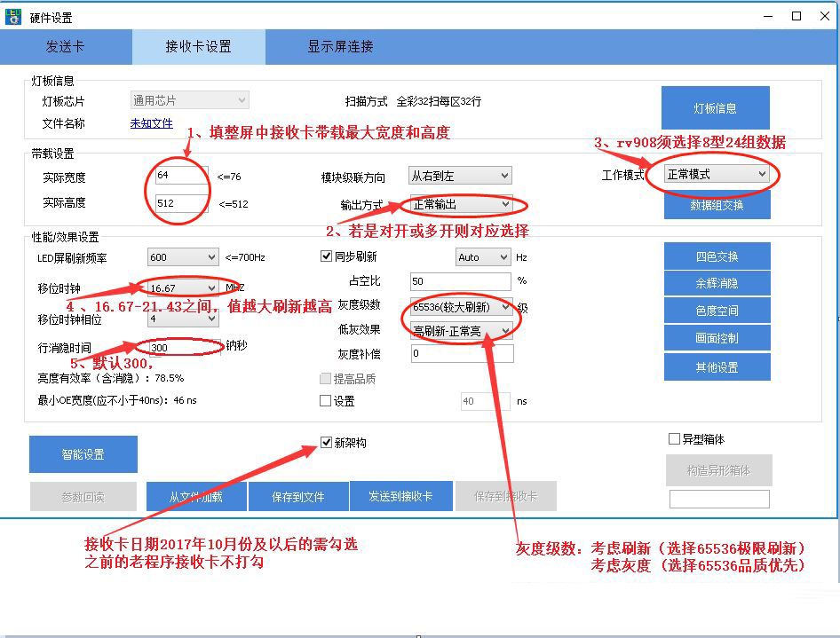This screenshot has width=840, height=638.
Task: Click the empty field below 构造异形箱体
Action: click(719, 499)
